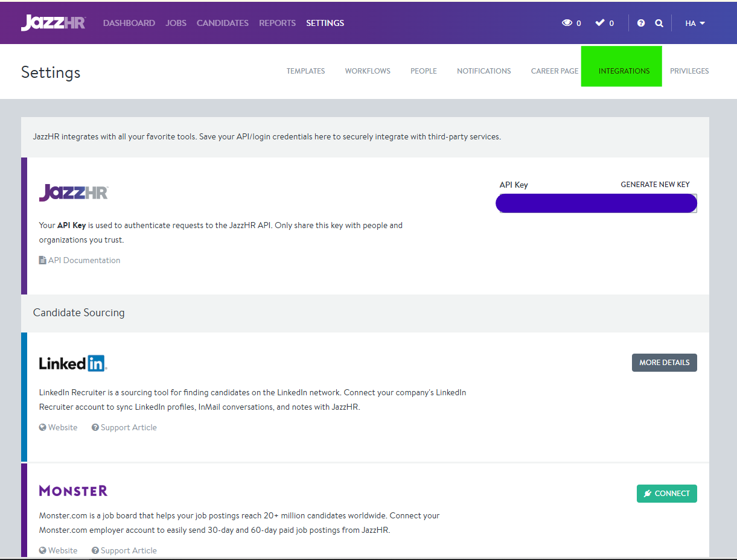This screenshot has width=737, height=560.
Task: Open the help question mark icon
Action: click(641, 23)
